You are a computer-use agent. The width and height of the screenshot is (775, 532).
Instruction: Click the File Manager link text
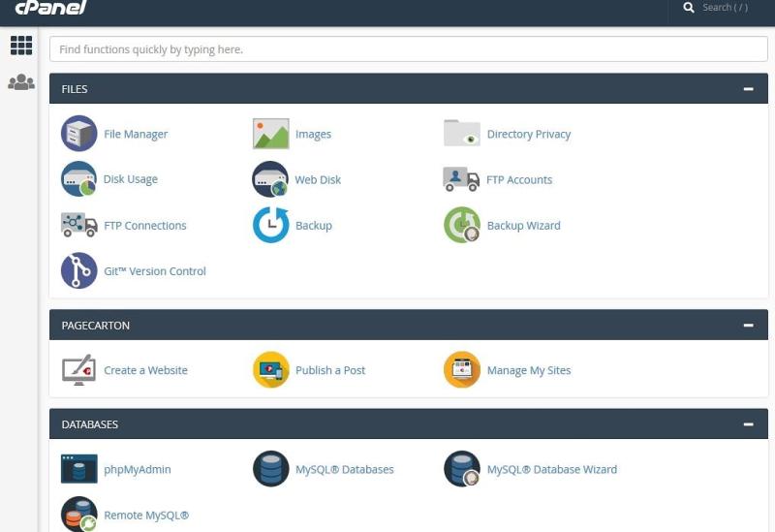pyautogui.click(x=136, y=134)
